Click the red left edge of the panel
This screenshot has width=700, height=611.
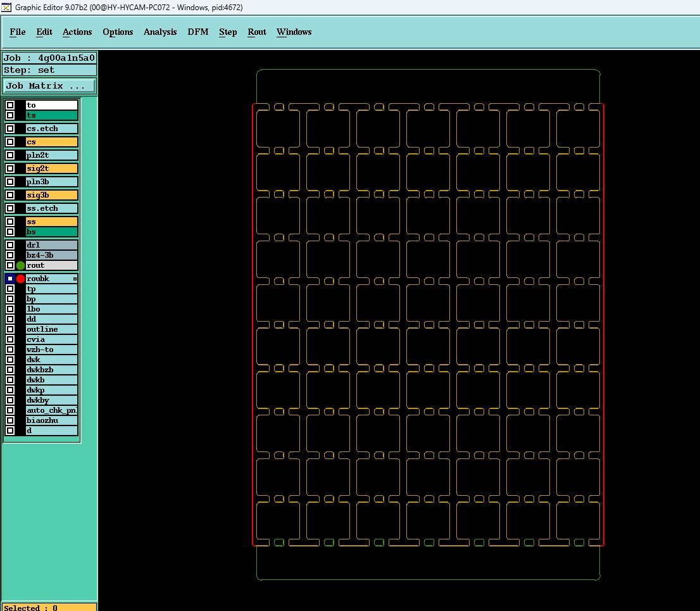(253, 325)
